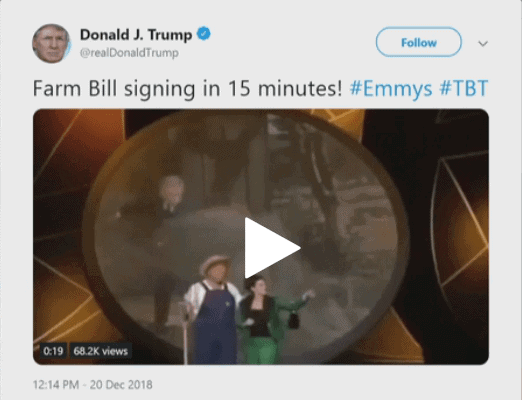Image resolution: width=522 pixels, height=400 pixels.
Task: Open the tweet options chevron menu
Action: [483, 43]
